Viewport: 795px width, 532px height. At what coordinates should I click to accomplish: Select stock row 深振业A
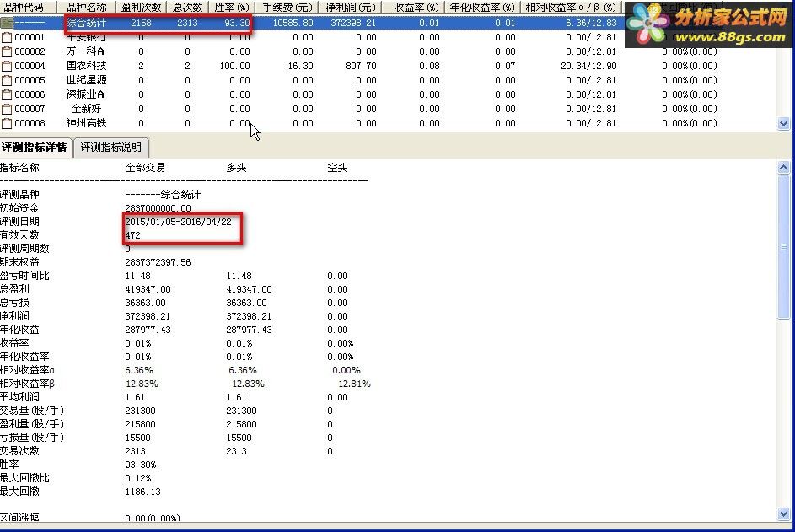[x=388, y=94]
